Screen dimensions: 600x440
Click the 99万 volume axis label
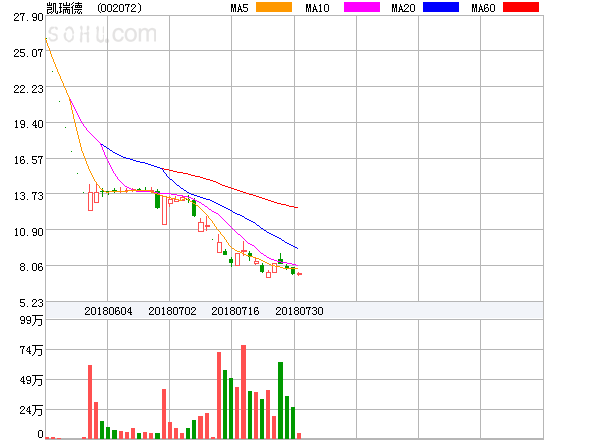(x=31, y=320)
